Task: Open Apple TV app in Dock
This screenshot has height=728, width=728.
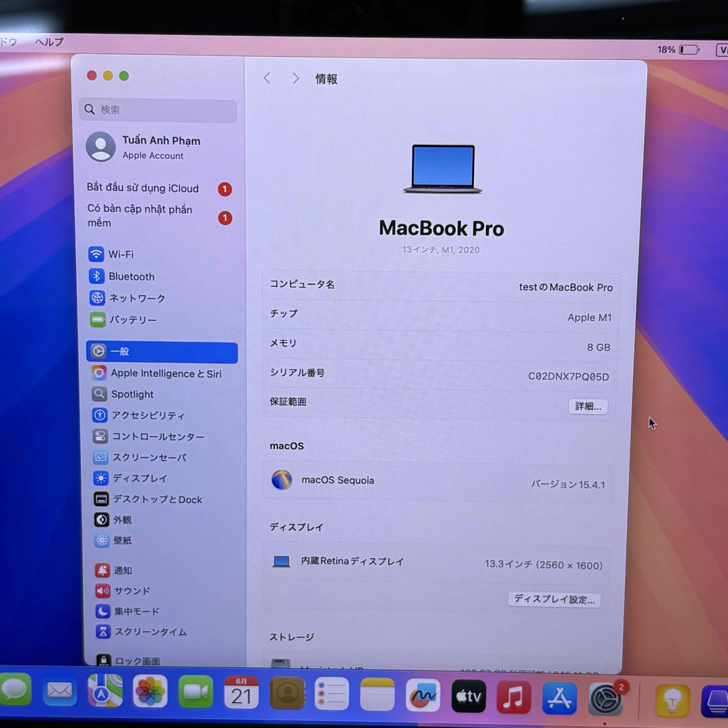Action: (468, 696)
